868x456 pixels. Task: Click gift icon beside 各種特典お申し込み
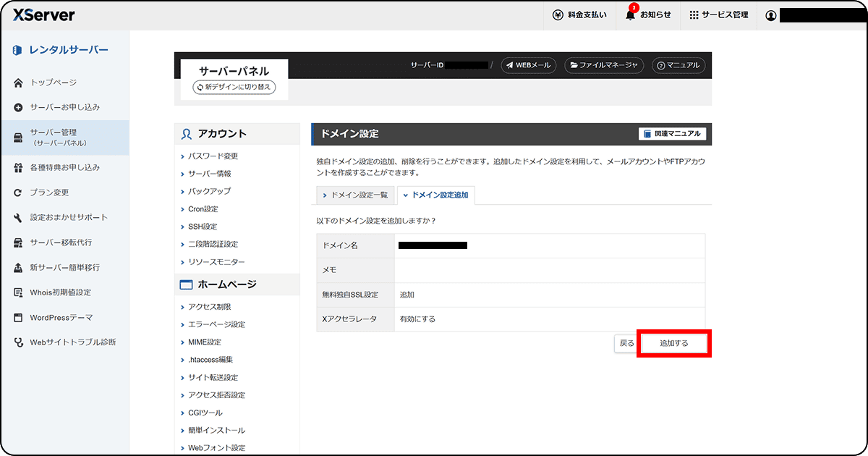(19, 167)
